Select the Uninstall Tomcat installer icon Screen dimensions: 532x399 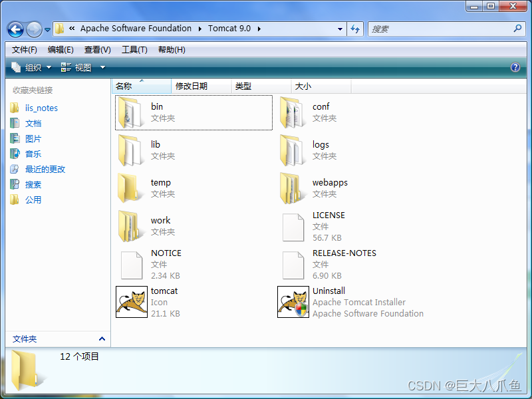(293, 302)
